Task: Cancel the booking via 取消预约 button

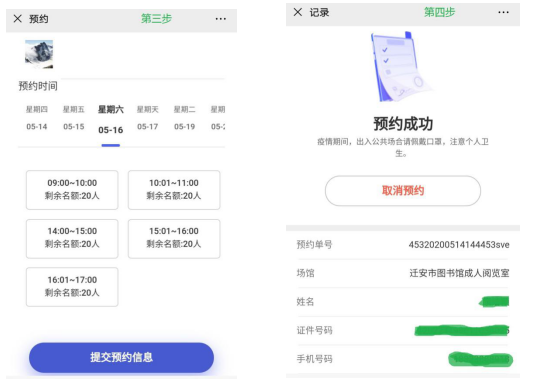Action: click(x=403, y=191)
